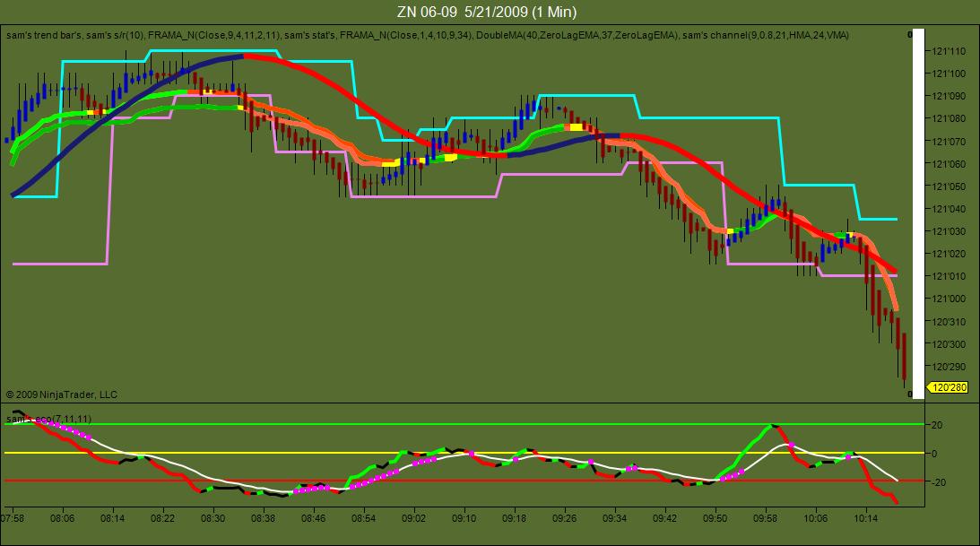
Task: Click the 121'090 price axis label
Action: point(948,96)
